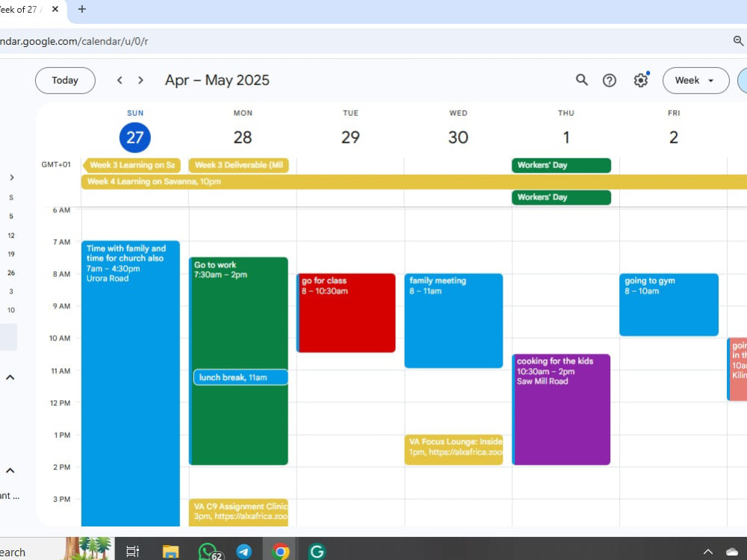
Task: Open the Support help icon
Action: (x=610, y=81)
